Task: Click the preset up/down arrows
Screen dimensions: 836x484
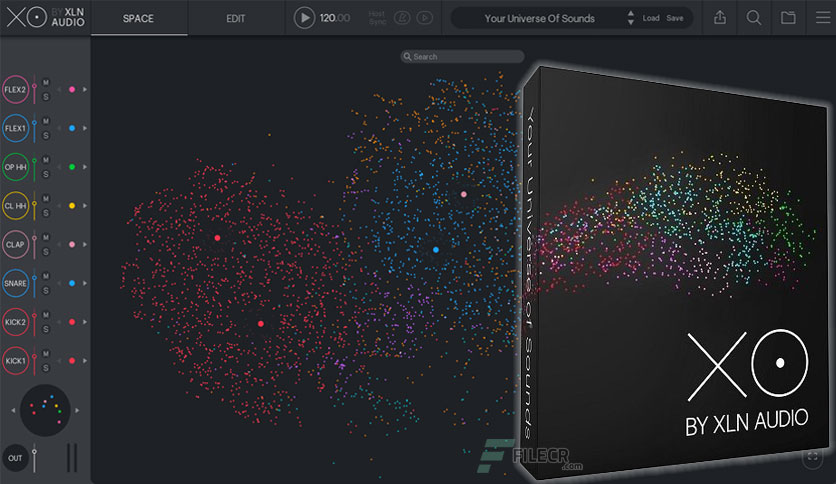Action: [x=631, y=18]
